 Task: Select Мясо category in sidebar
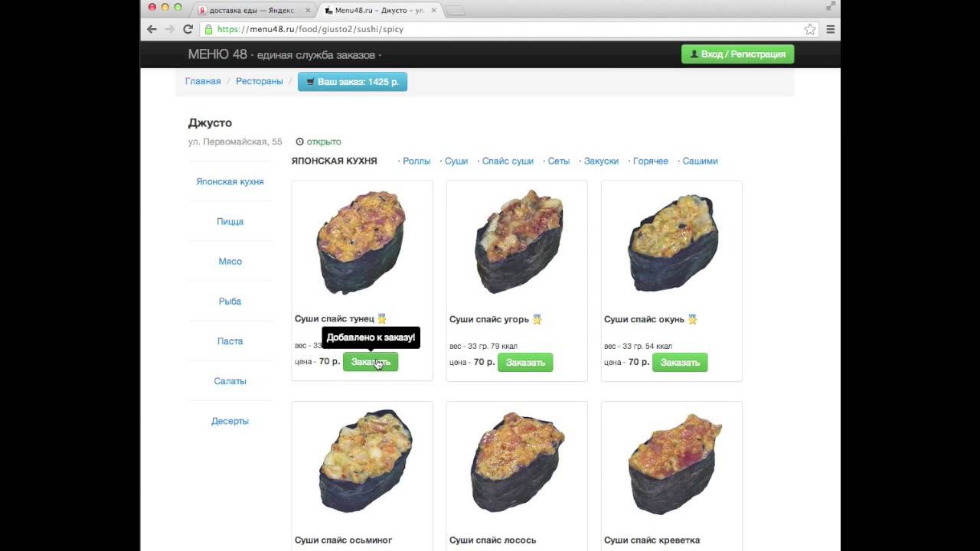pyautogui.click(x=230, y=261)
